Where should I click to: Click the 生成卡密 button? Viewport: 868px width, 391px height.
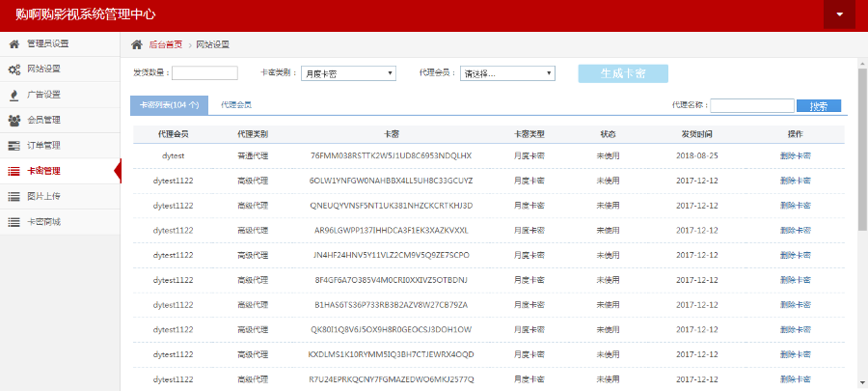tap(623, 73)
